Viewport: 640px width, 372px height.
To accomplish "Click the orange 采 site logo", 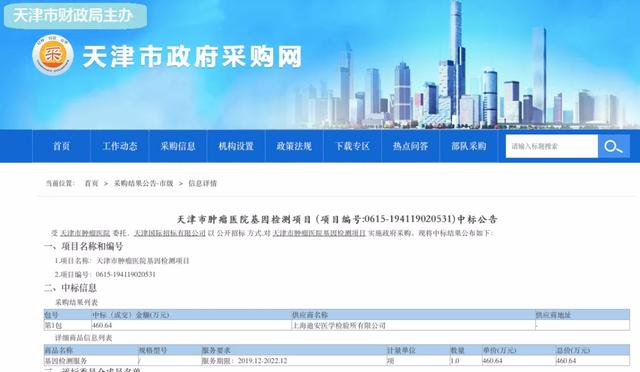I will tap(53, 55).
